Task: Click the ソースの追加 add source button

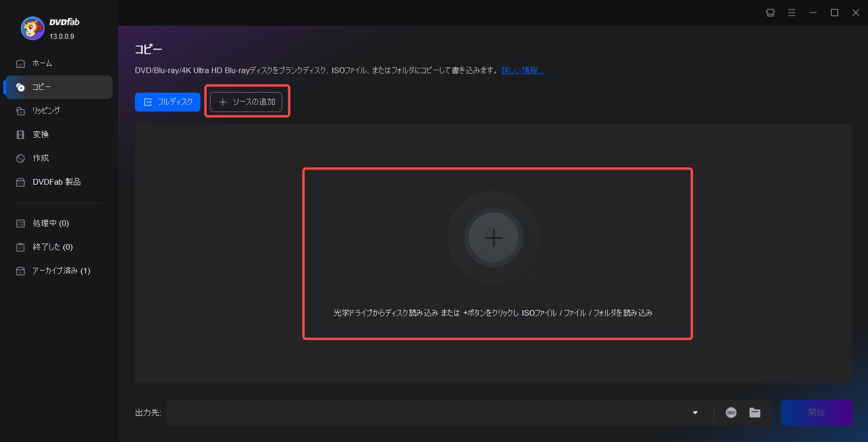Action: [246, 102]
